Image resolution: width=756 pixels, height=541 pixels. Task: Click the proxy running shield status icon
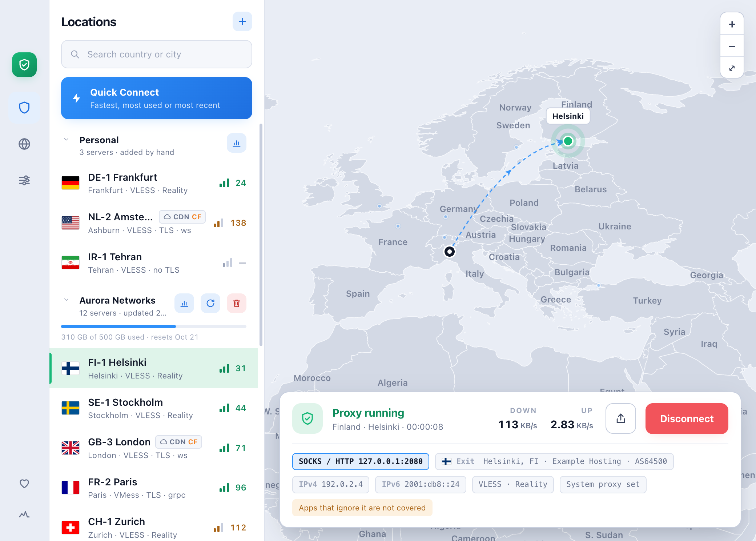(307, 418)
